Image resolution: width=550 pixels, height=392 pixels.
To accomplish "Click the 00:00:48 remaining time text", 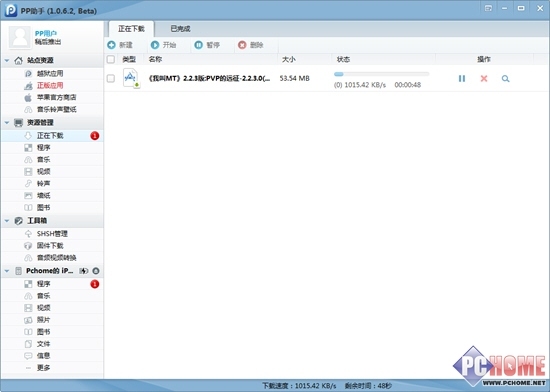I will [x=408, y=85].
